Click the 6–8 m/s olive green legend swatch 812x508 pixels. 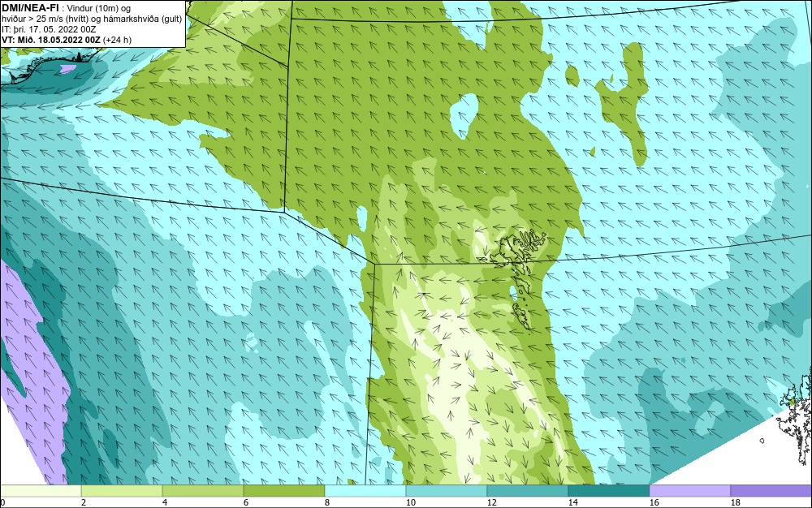tap(284, 491)
